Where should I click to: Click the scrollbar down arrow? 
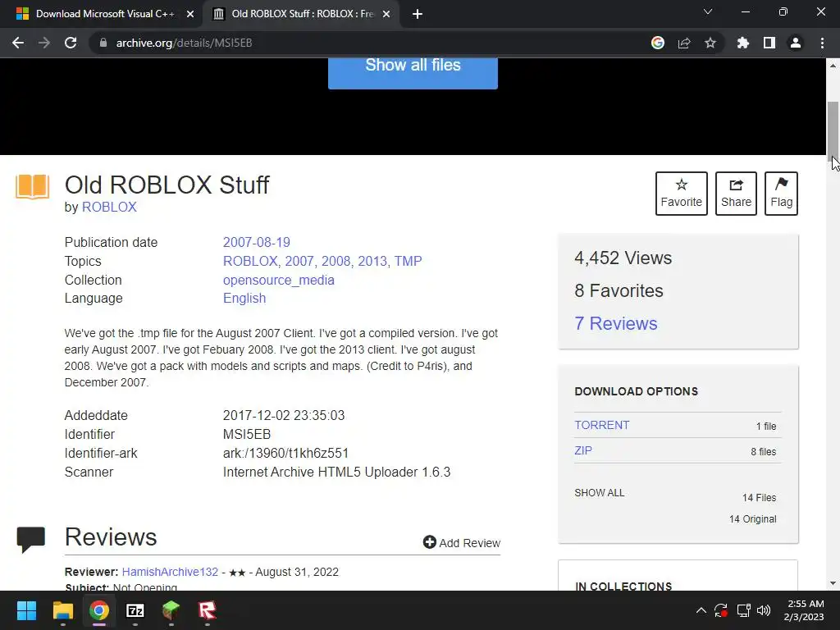(833, 583)
